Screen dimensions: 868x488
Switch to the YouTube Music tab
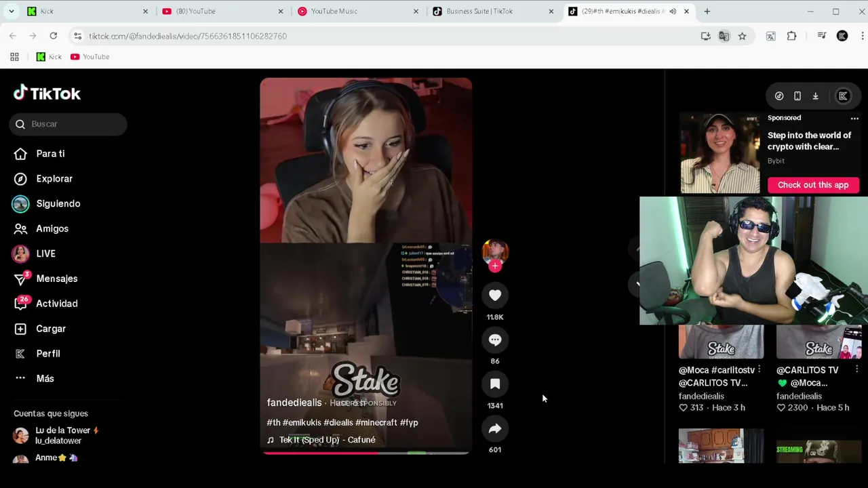(357, 12)
